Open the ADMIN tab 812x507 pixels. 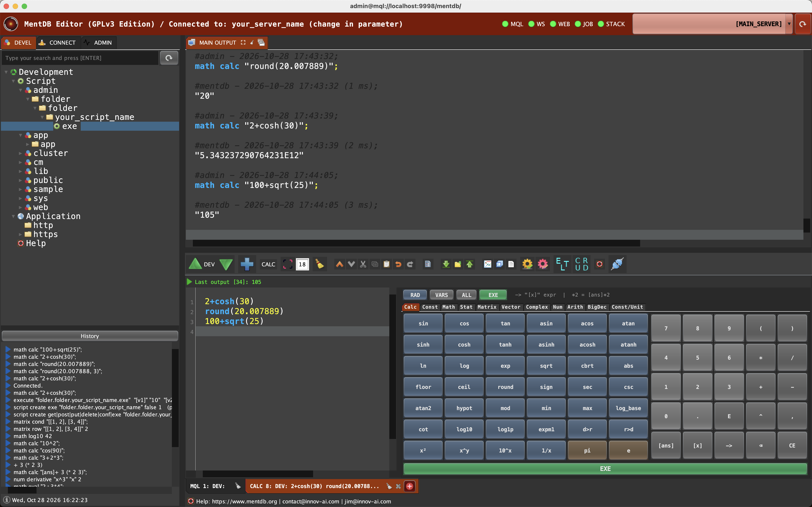tap(99, 43)
